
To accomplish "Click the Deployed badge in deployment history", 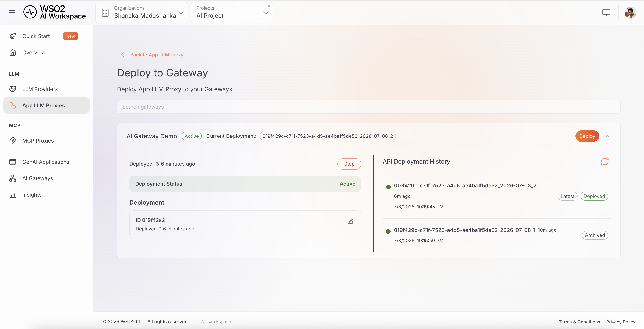I will [x=594, y=196].
